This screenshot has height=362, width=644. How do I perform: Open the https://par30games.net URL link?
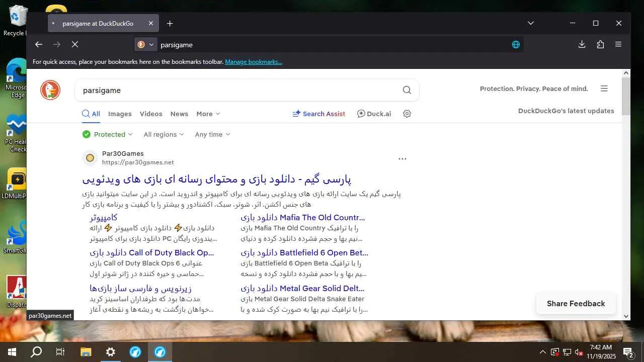click(138, 162)
